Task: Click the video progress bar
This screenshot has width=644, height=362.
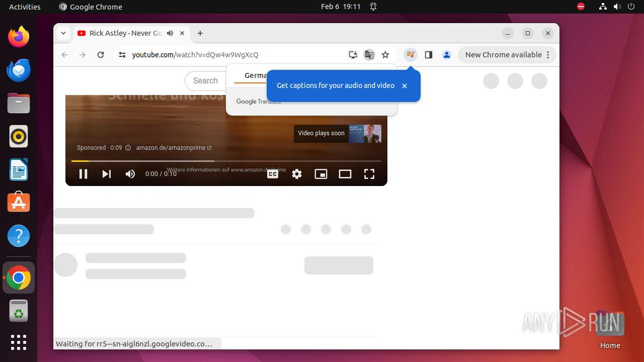Action: coord(226,161)
